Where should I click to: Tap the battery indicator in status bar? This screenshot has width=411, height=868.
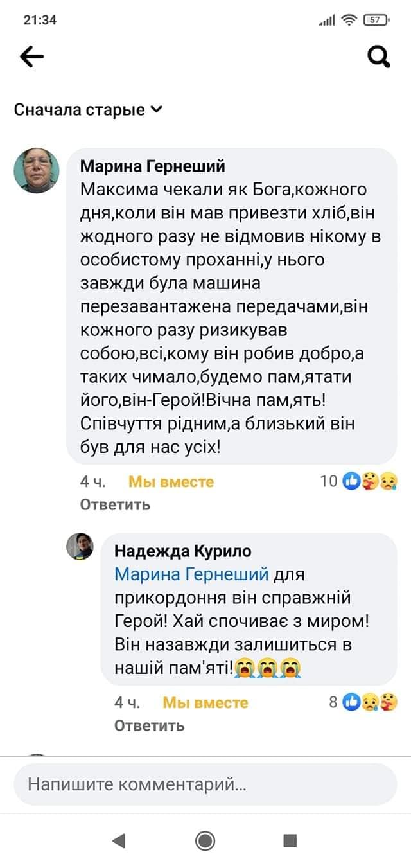375,20
